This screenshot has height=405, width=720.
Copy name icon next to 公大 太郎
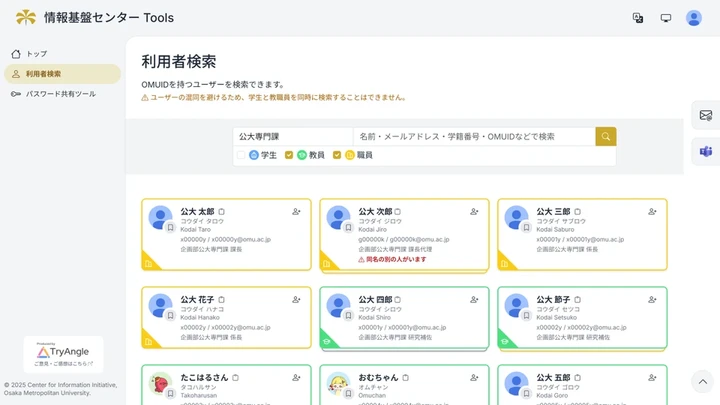(x=221, y=212)
